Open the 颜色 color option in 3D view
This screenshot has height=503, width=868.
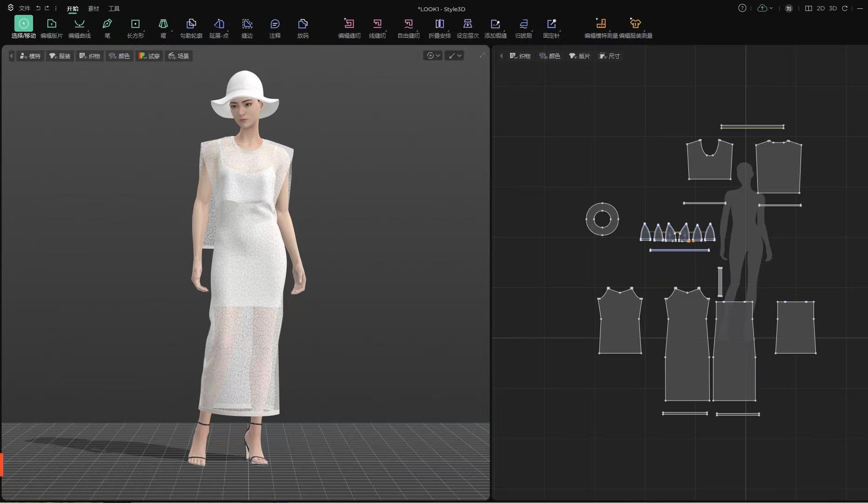tap(120, 56)
